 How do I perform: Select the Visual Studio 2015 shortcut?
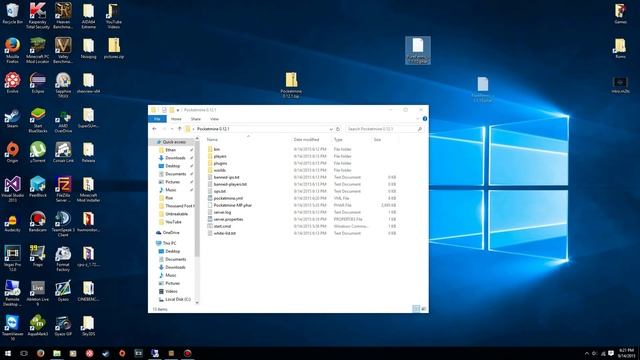pos(12,189)
